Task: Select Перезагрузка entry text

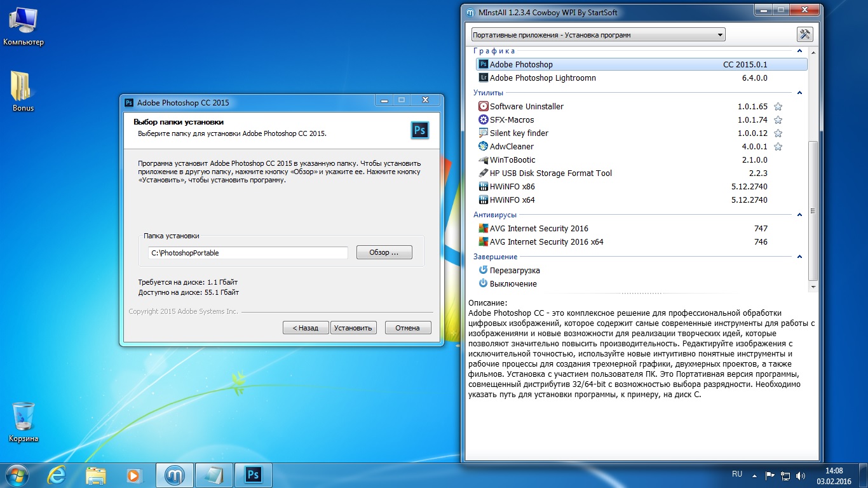Action: [515, 270]
